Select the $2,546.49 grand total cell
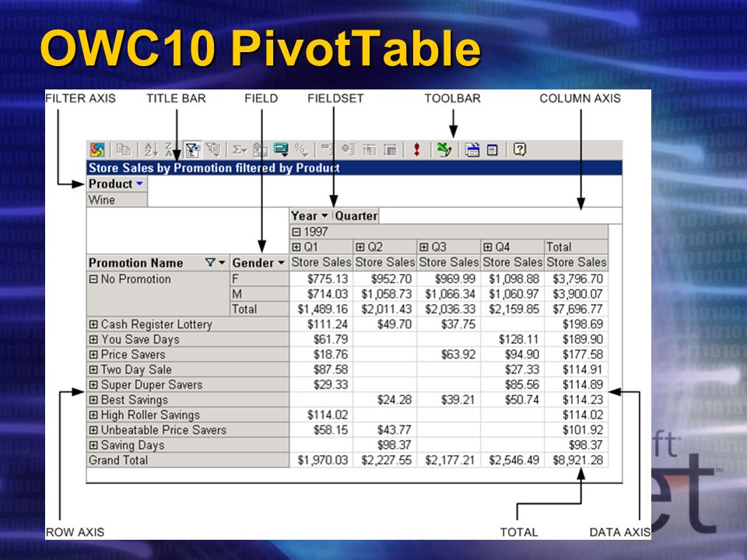The width and height of the screenshot is (747, 560). click(x=513, y=460)
